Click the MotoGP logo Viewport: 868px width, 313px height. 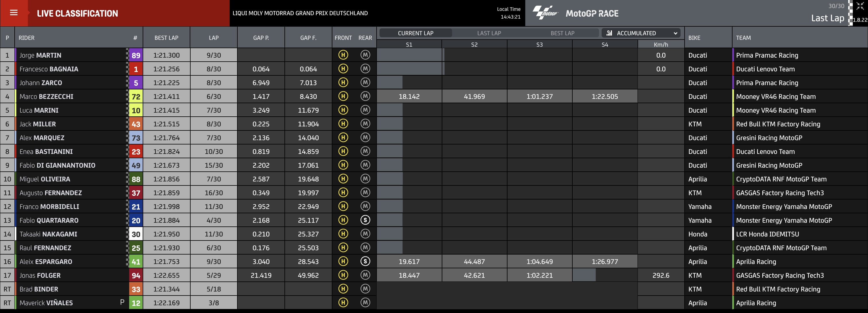coord(545,13)
